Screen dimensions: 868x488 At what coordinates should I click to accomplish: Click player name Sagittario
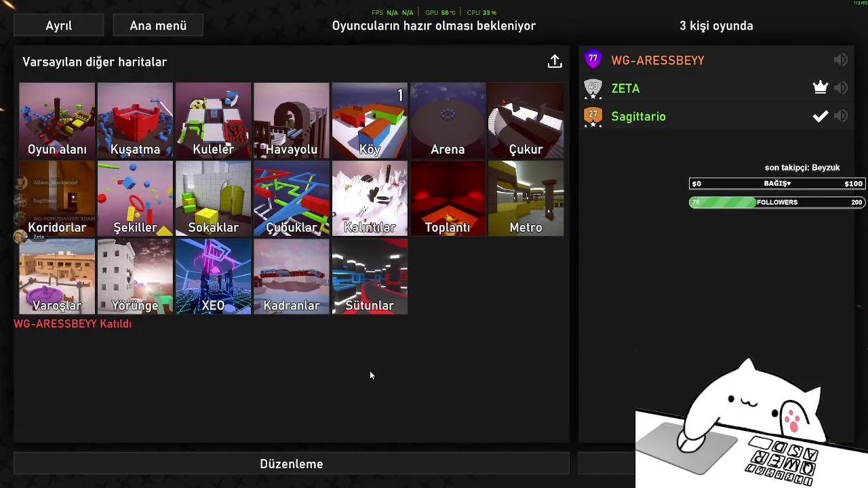click(x=638, y=117)
